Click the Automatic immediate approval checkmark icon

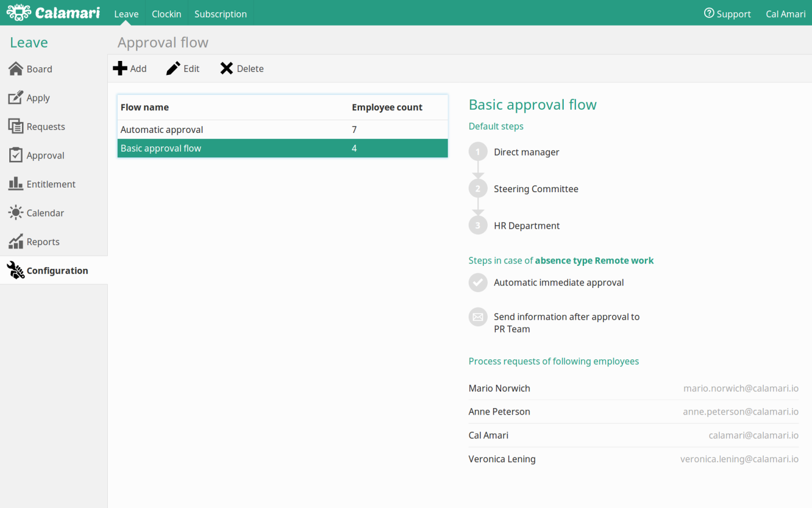pos(478,283)
